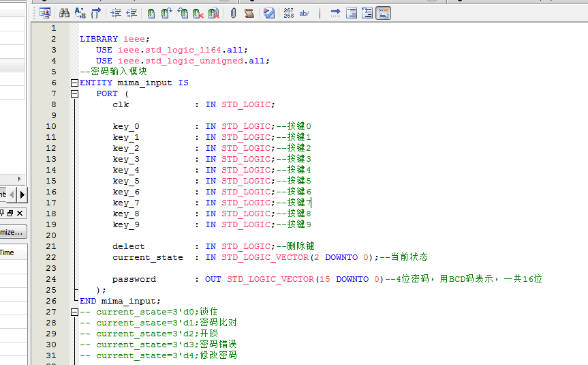This screenshot has height=365, width=588.
Task: Click the find matching delimiter braces icon
Action: (96, 14)
